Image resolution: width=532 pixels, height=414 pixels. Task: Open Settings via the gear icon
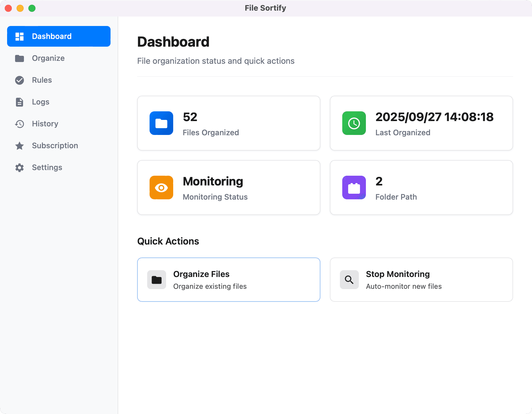(19, 167)
